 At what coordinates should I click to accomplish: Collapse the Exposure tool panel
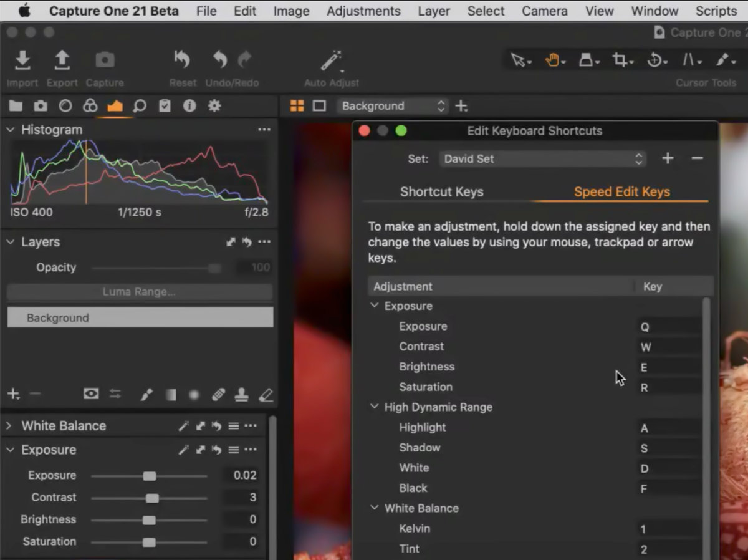coord(10,450)
